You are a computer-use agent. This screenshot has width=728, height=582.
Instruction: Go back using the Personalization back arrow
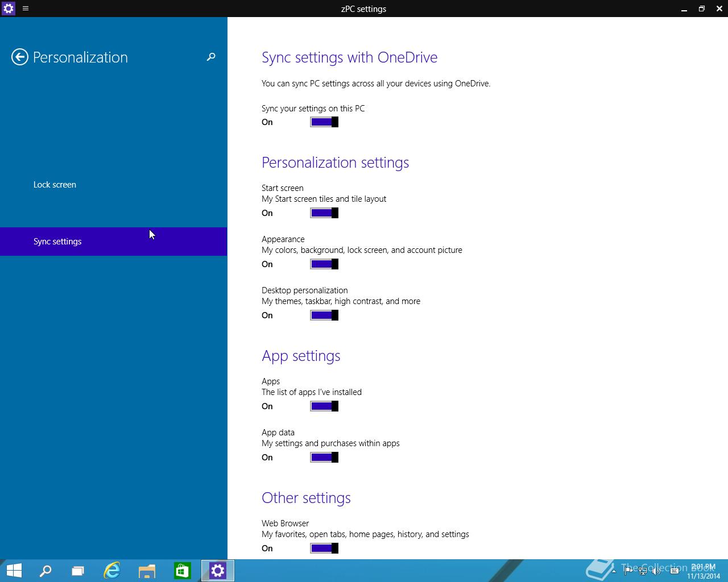(20, 57)
